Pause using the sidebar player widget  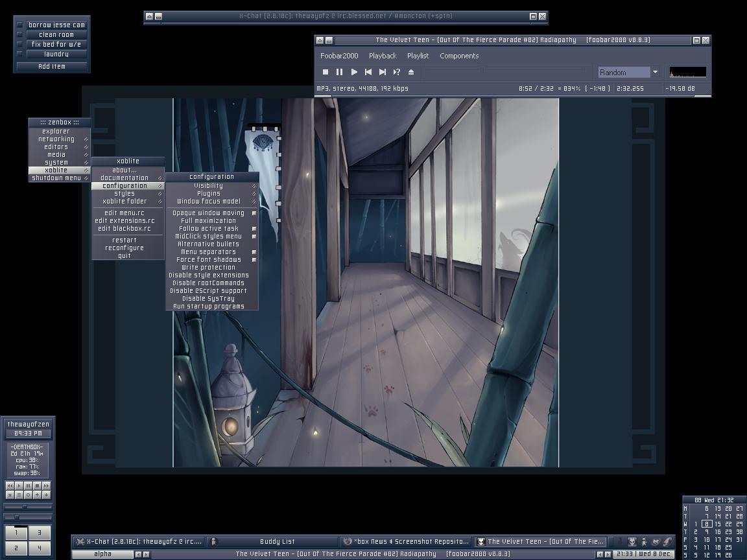pos(28,485)
